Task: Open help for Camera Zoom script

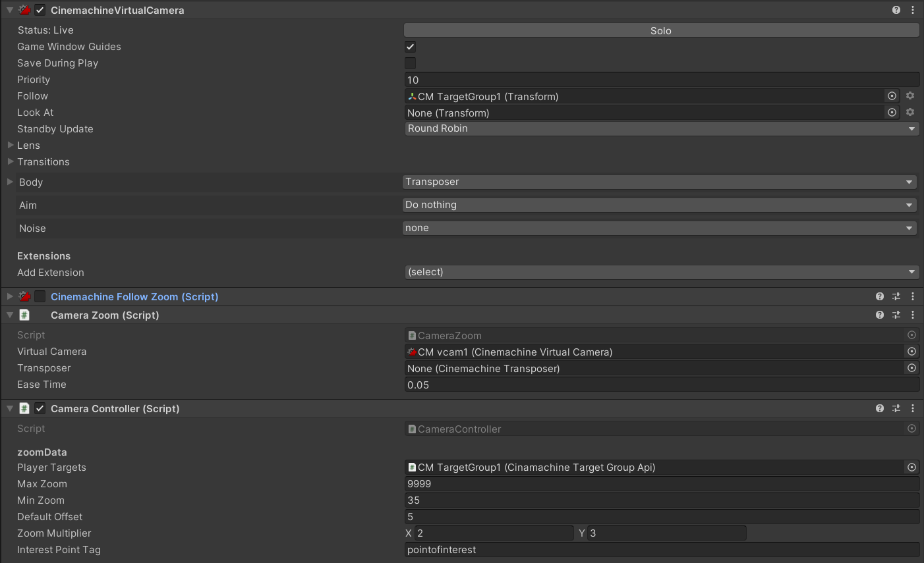Action: [x=880, y=315]
